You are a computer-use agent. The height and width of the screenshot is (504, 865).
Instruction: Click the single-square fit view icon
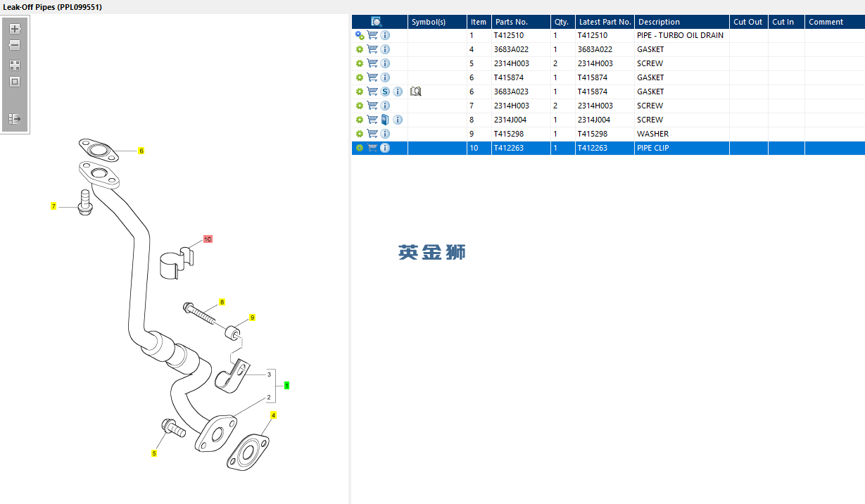(14, 82)
